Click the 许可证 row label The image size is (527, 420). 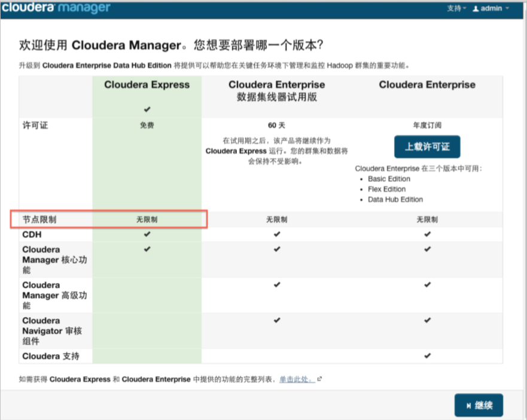coord(35,126)
